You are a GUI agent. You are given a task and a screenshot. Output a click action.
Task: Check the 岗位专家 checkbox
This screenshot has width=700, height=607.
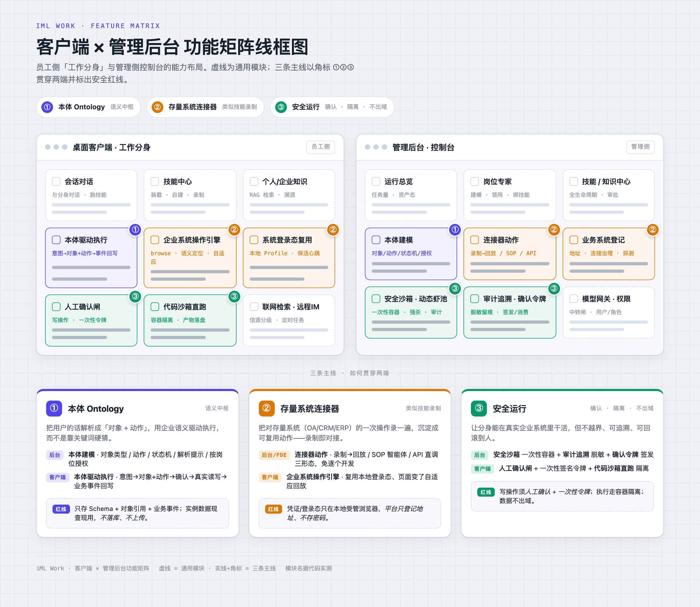[x=475, y=181]
